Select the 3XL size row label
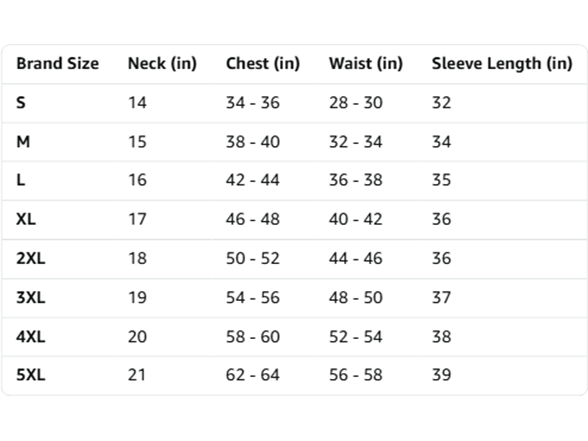 click(x=31, y=297)
